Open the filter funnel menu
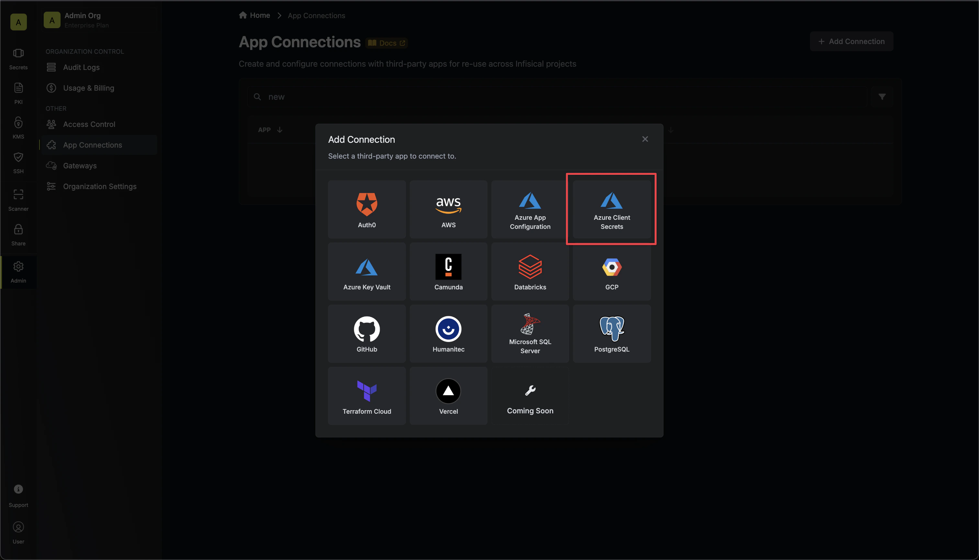This screenshot has height=560, width=979. [882, 97]
